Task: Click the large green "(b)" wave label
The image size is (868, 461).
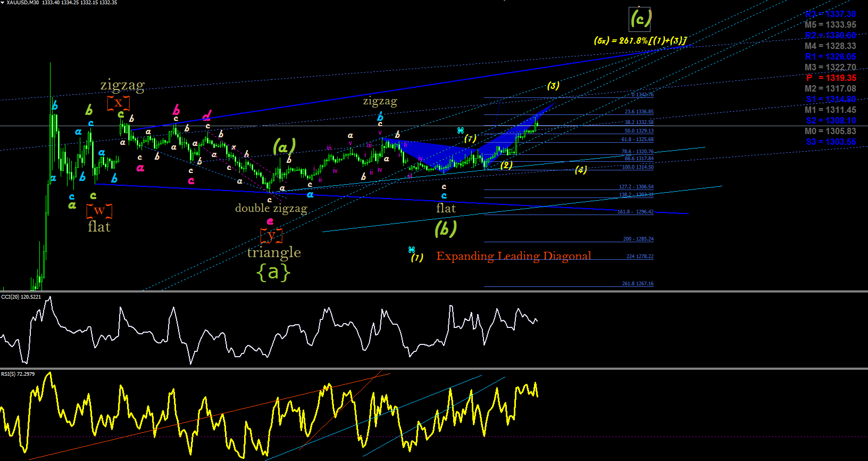Action: coord(446,229)
